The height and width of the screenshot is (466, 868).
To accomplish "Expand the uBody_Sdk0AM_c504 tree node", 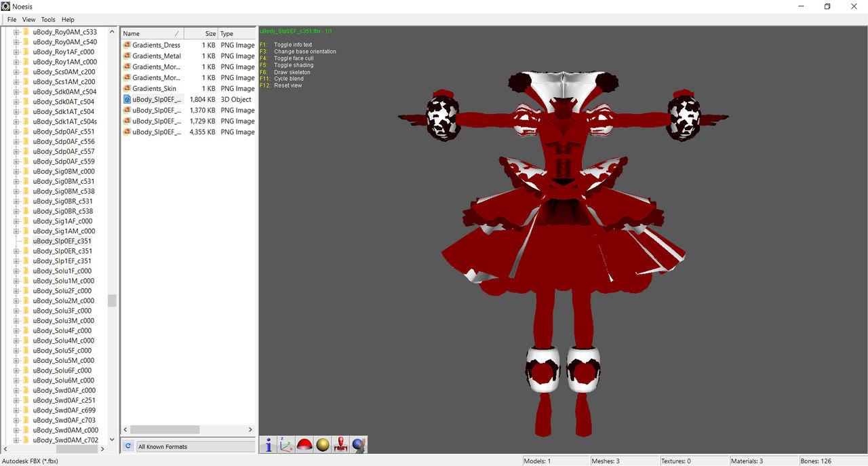I will [16, 92].
